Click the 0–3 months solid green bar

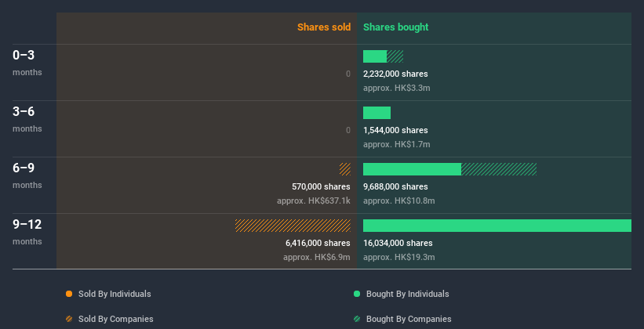(375, 56)
